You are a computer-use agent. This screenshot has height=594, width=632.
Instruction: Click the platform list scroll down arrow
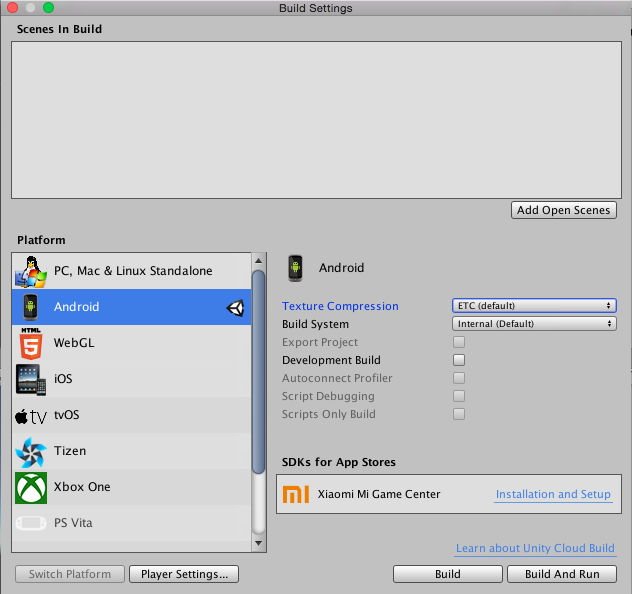258,543
